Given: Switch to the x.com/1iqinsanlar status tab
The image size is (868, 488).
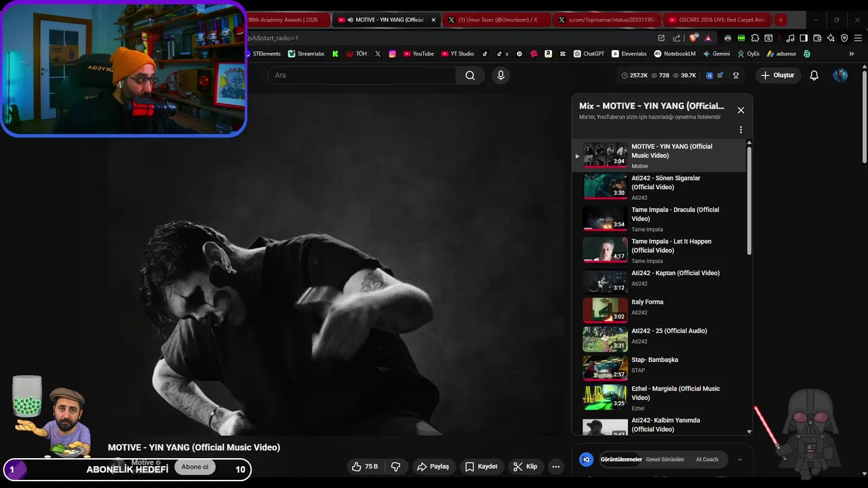Looking at the screenshot, I should click(607, 20).
